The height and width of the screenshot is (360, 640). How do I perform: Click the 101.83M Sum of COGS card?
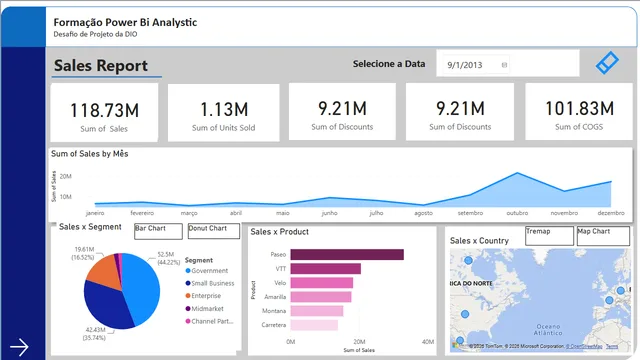click(579, 112)
